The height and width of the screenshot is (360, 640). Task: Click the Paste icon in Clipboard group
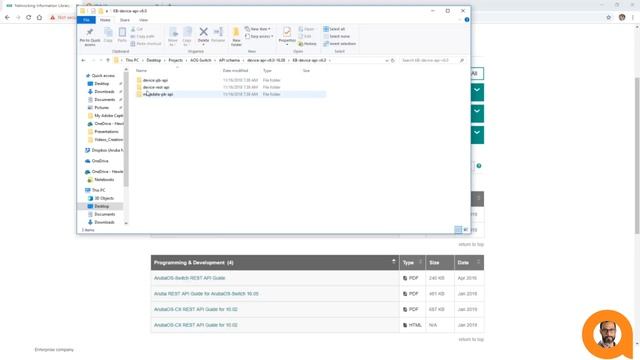(122, 35)
